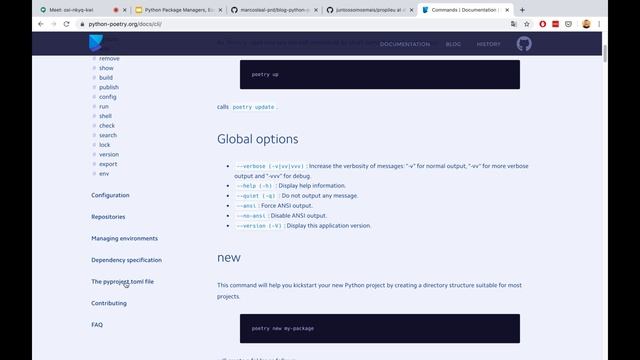Jump to the check command in sidebar
Image resolution: width=640 pixels, height=360 pixels.
point(107,126)
